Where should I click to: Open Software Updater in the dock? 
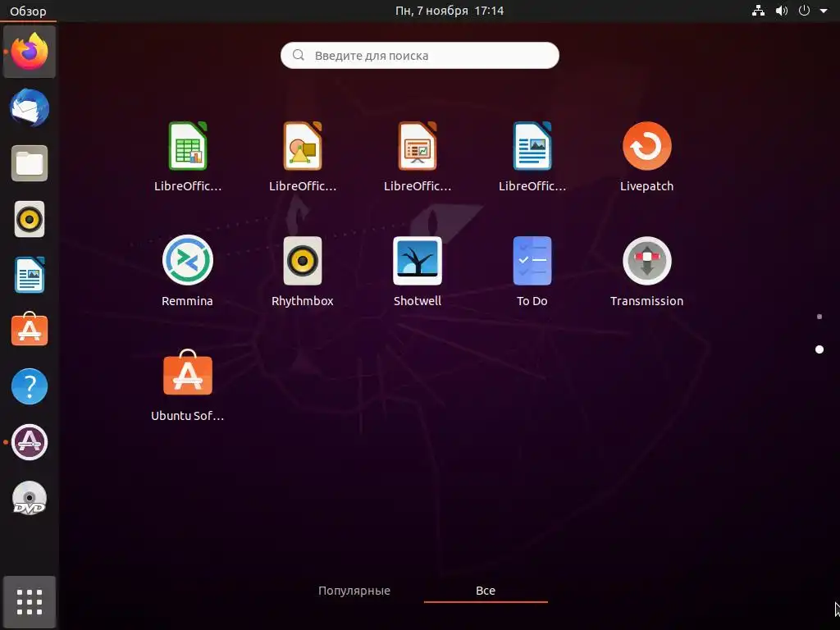(x=30, y=442)
